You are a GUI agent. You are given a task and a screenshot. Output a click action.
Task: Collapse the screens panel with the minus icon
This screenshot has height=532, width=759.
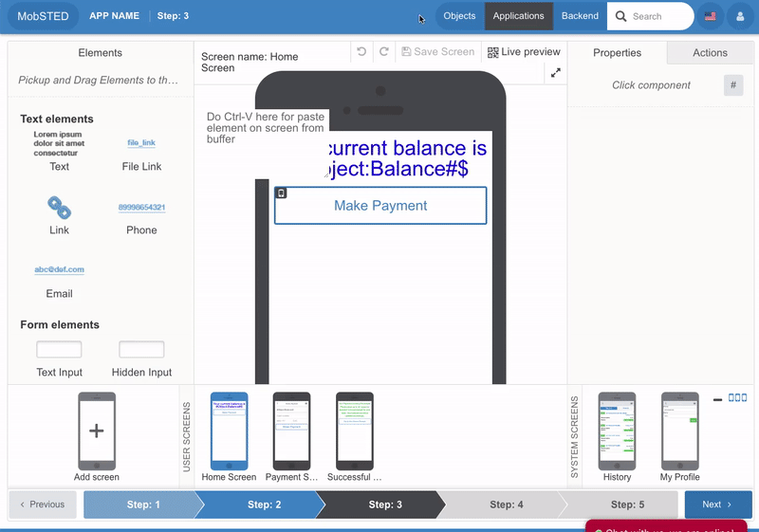717,399
